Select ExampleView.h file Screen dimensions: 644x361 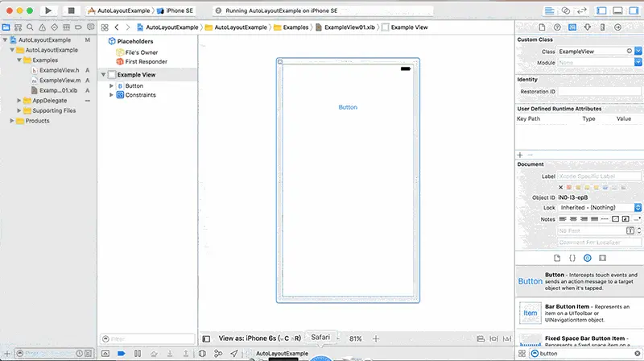[59, 70]
